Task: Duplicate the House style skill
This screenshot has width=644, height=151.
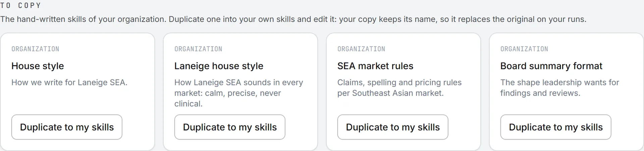Action: pos(67,127)
